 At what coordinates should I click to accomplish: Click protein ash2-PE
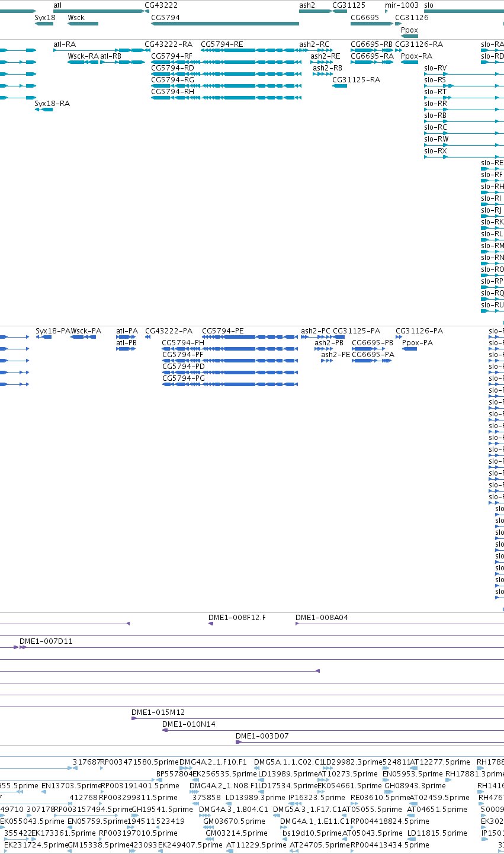coord(336,355)
